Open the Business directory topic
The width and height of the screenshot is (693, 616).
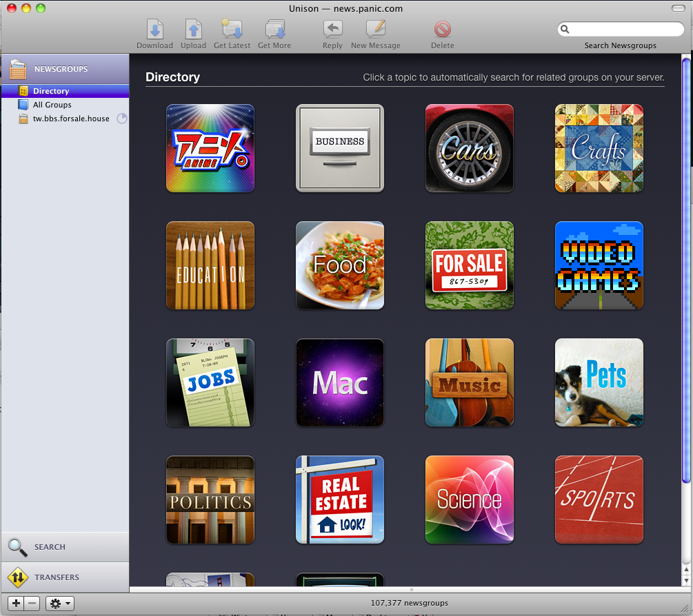pos(339,148)
